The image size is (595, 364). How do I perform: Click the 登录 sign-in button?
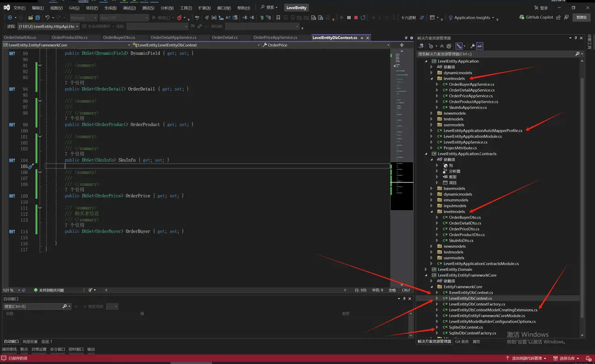(x=541, y=8)
